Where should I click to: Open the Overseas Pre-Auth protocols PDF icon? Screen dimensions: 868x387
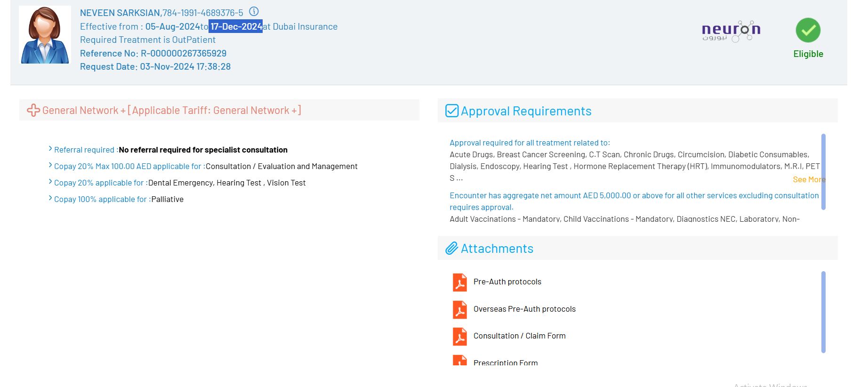(460, 309)
